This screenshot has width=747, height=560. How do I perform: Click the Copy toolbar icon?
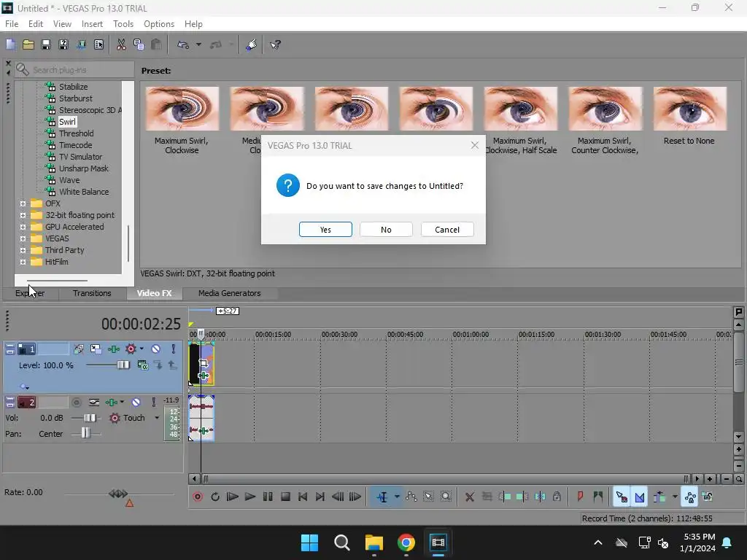tap(139, 44)
